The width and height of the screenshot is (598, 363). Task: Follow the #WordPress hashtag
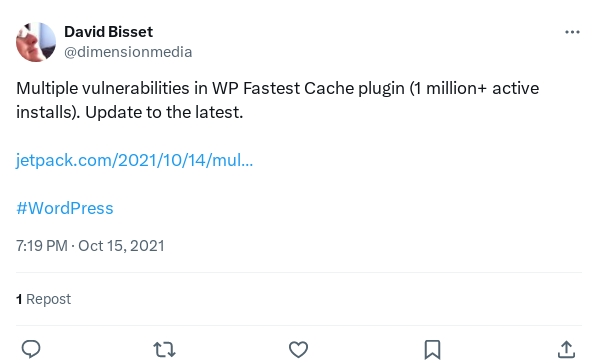tap(65, 208)
